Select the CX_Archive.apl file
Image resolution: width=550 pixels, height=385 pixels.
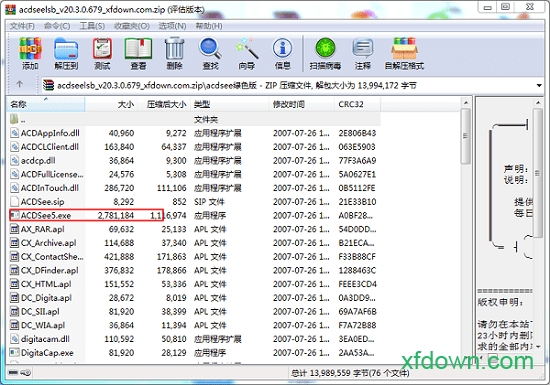point(48,243)
